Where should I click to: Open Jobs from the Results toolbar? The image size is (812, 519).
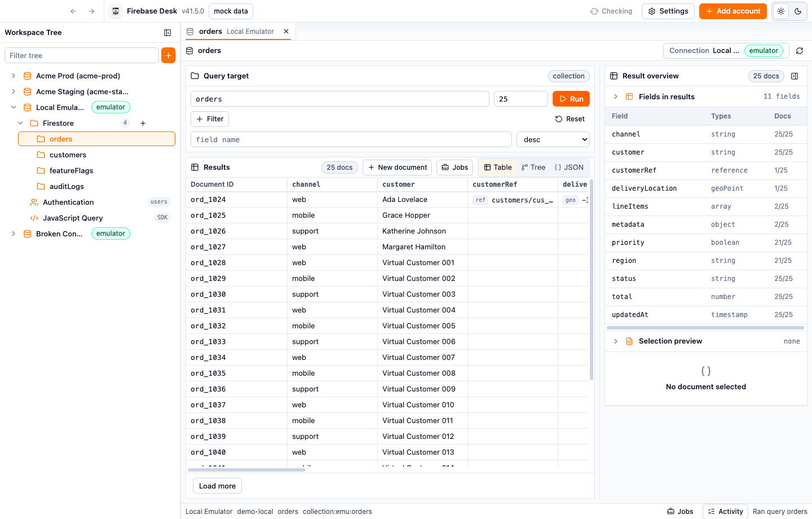pyautogui.click(x=454, y=168)
